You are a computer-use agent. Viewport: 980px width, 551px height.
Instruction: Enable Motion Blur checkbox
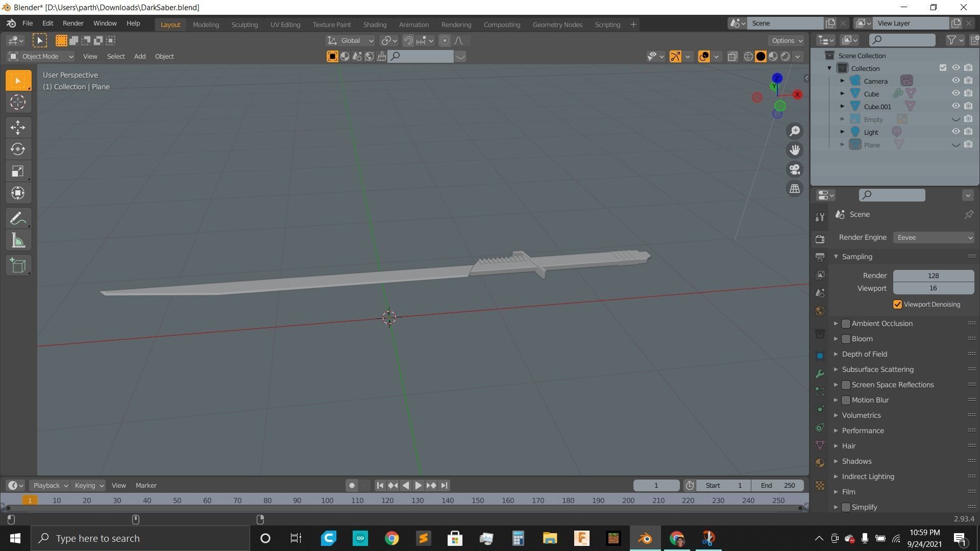846,400
